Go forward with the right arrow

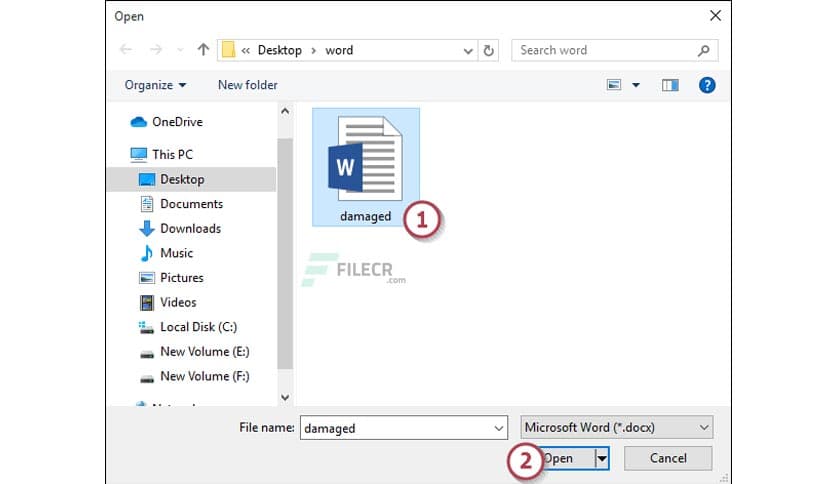(x=156, y=50)
